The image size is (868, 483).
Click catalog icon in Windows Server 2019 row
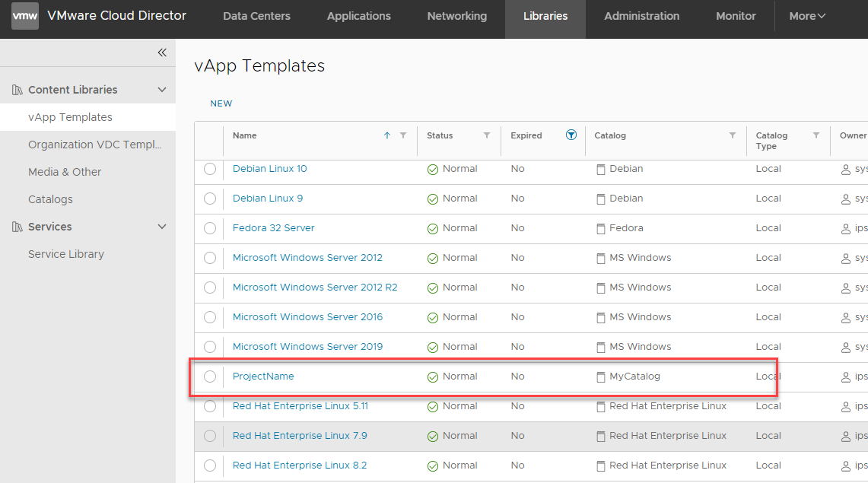[601, 348]
